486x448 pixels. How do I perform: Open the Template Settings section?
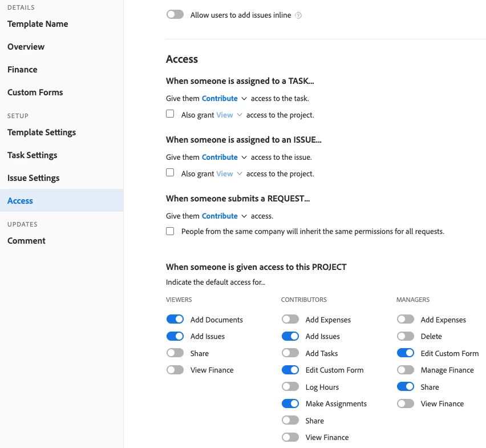(42, 132)
